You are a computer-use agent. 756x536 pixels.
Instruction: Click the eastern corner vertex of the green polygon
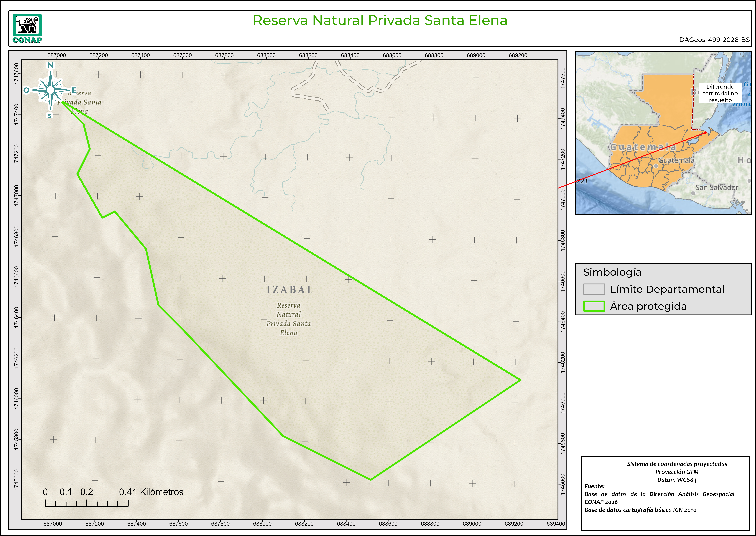520,380
